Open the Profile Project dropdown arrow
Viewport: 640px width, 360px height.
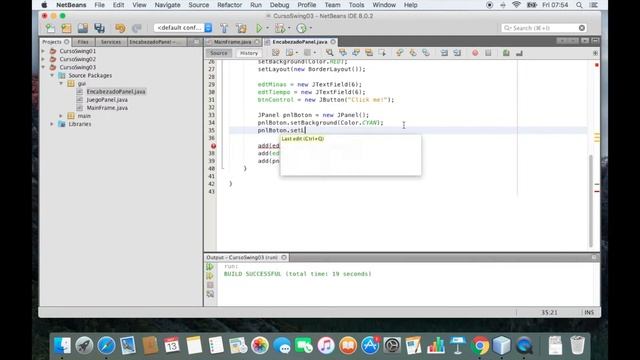(311, 28)
